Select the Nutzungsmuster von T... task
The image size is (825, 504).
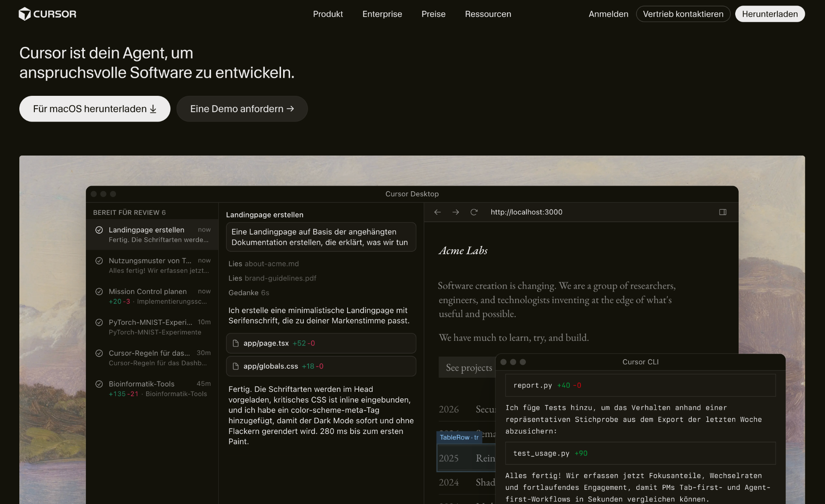point(153,266)
